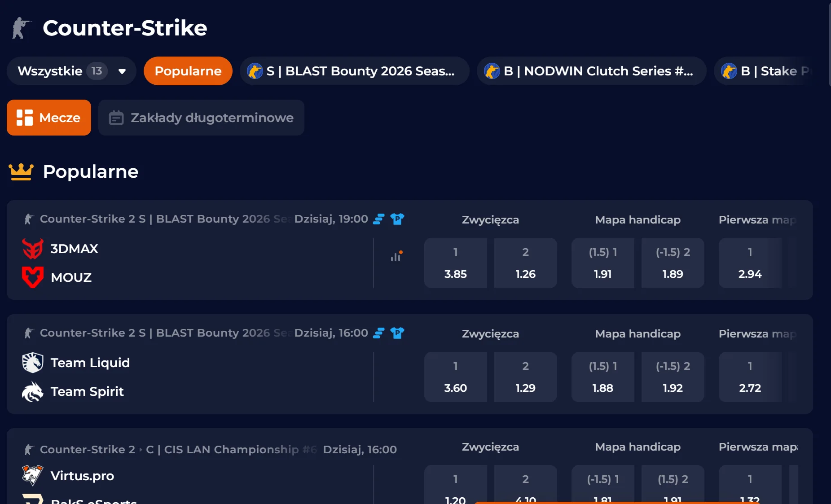Bet on Team Liquid to win at 3.60
The width and height of the screenshot is (831, 504).
(456, 377)
